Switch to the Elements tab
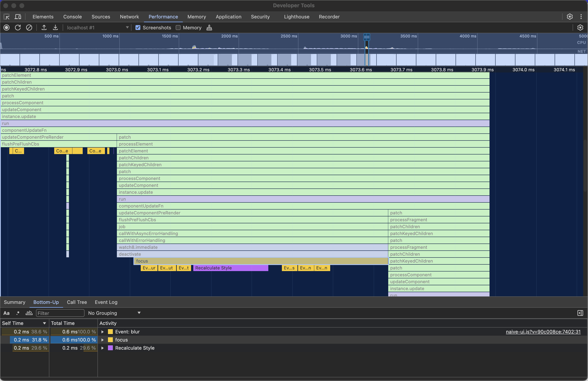 click(43, 17)
